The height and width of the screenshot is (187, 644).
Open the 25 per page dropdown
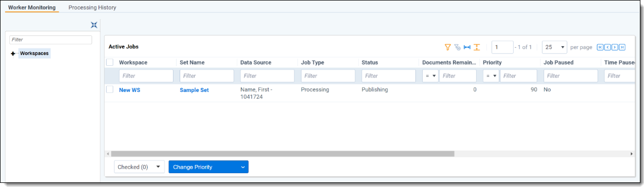click(554, 47)
